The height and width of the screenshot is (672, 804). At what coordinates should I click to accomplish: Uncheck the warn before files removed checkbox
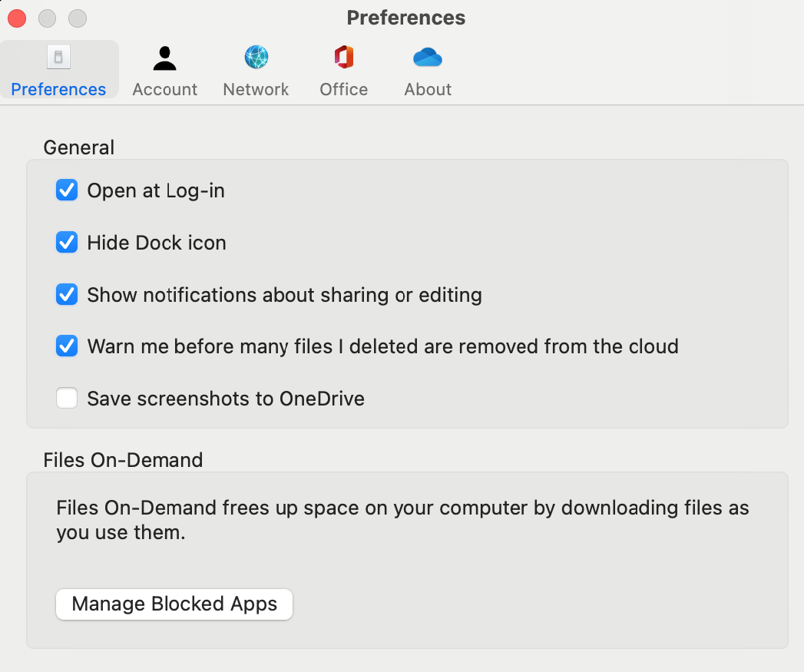click(x=67, y=346)
